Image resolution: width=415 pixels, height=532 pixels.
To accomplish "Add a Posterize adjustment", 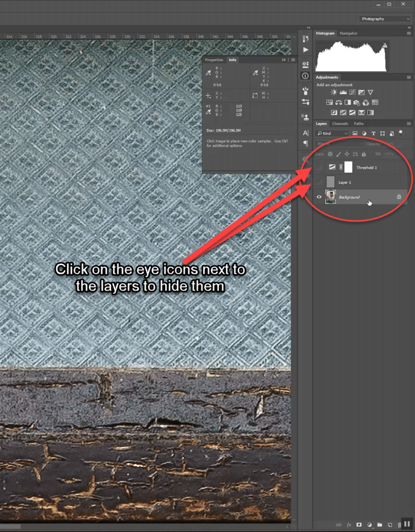I will coord(343,112).
